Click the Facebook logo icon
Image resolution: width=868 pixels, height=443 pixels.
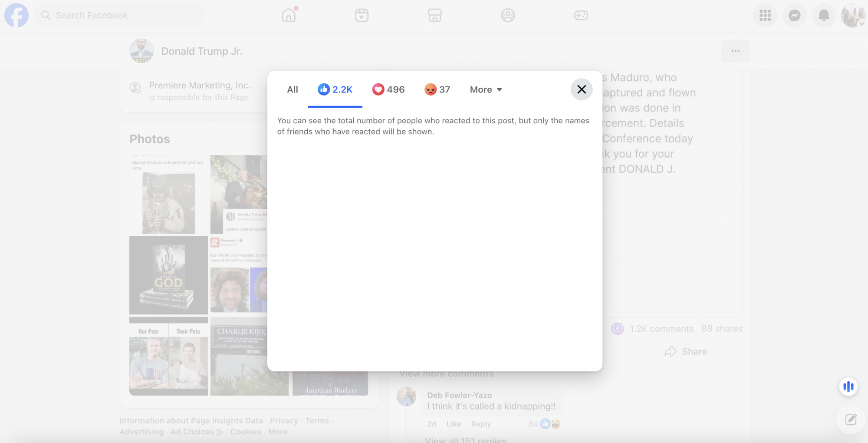[16, 15]
